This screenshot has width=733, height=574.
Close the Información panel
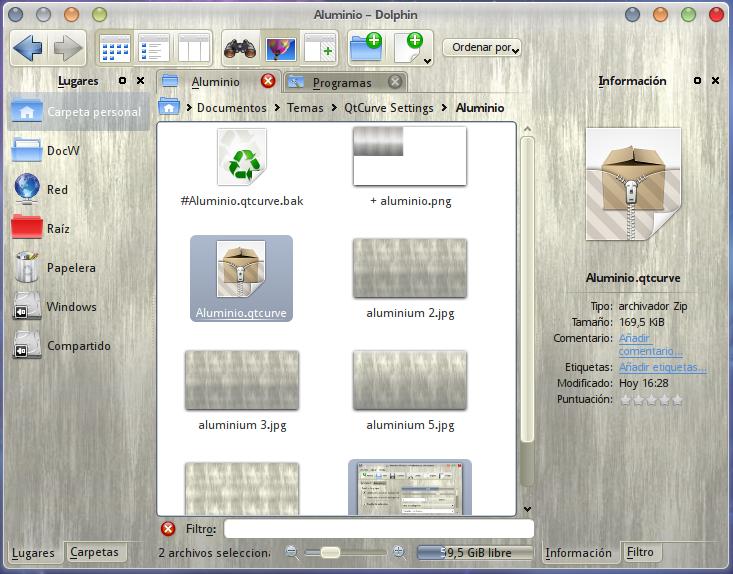715,80
